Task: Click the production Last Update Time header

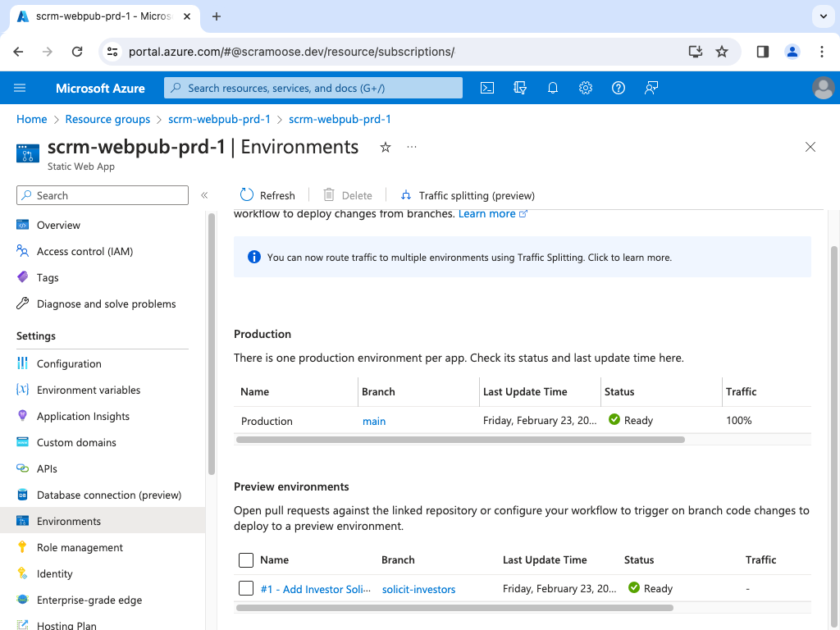Action: pyautogui.click(x=525, y=391)
